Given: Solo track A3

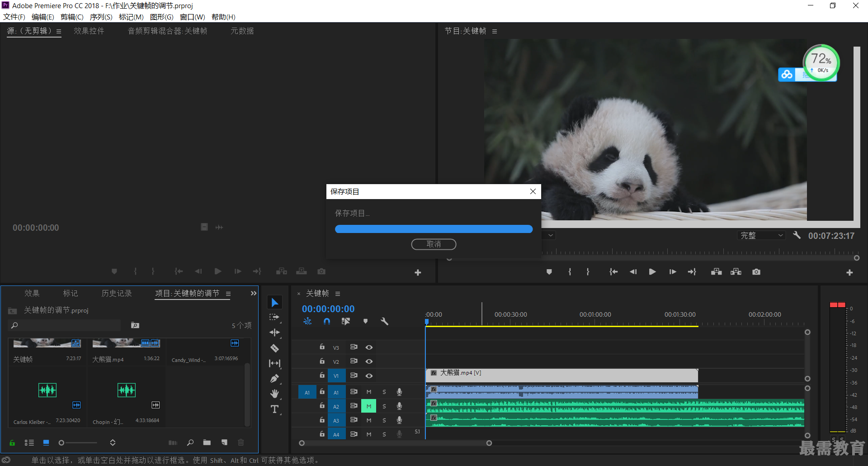Looking at the screenshot, I should click(x=384, y=420).
